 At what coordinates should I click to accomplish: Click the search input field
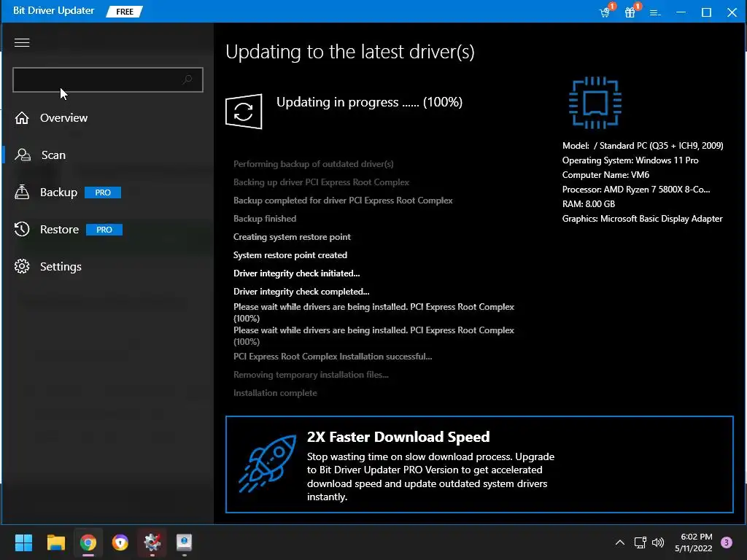pos(108,79)
